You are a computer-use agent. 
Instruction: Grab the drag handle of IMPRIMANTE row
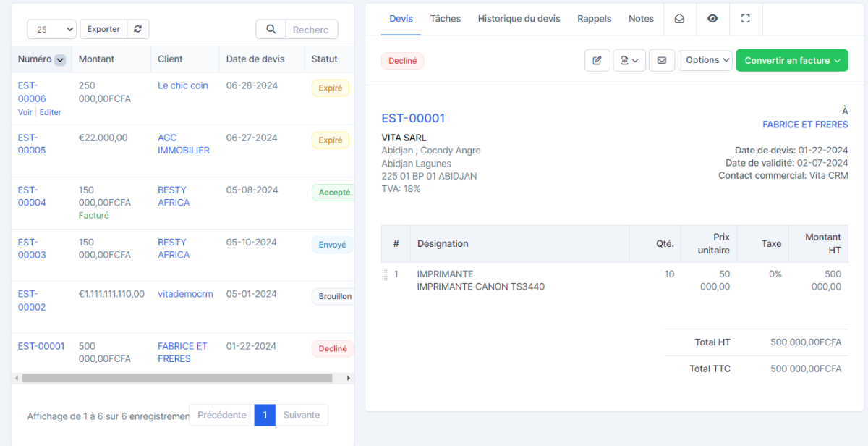(x=385, y=275)
